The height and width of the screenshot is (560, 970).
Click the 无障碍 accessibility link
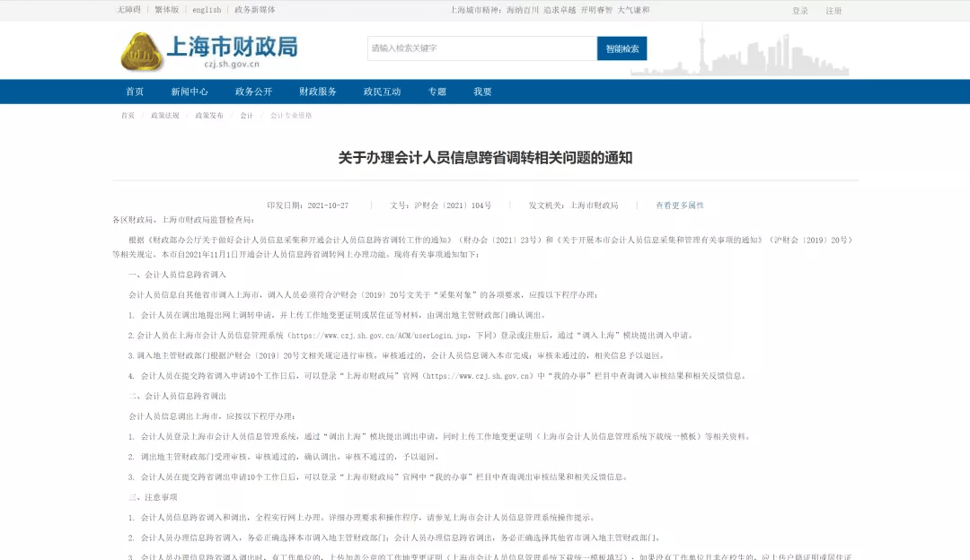tap(128, 10)
